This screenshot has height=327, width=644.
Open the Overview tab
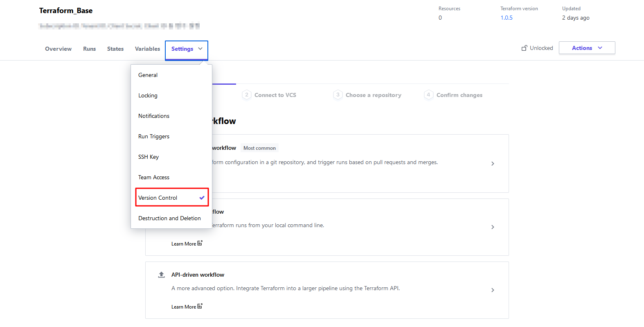pos(58,49)
